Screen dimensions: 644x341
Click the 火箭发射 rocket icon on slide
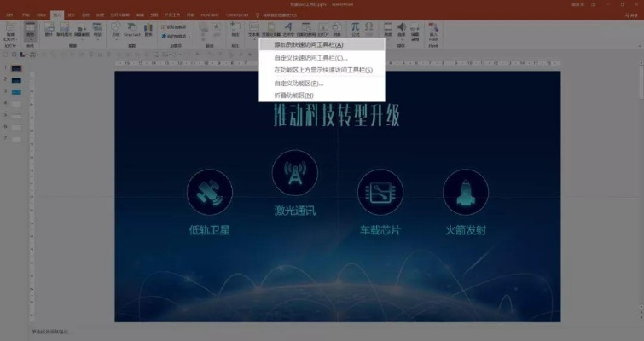[x=465, y=191]
